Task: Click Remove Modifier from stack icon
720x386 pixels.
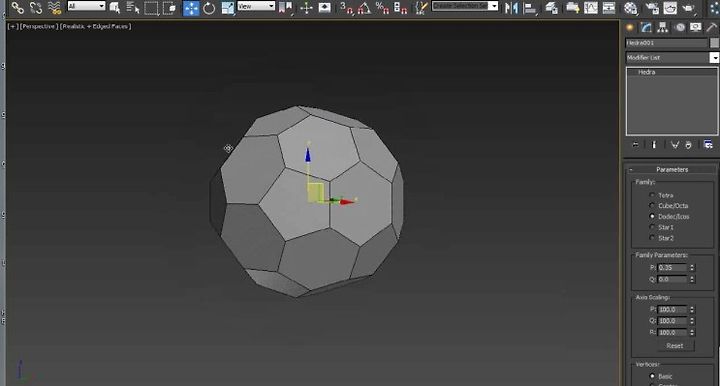Action: tap(688, 145)
